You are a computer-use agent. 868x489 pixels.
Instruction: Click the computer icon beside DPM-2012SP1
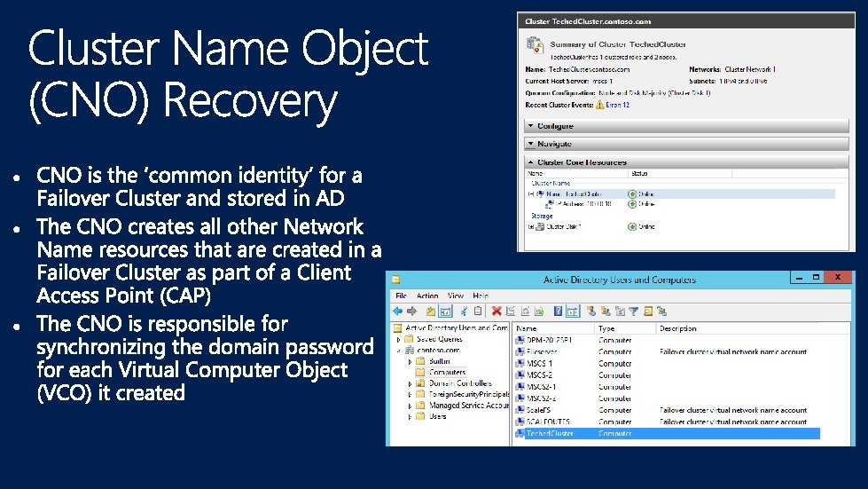coord(520,340)
